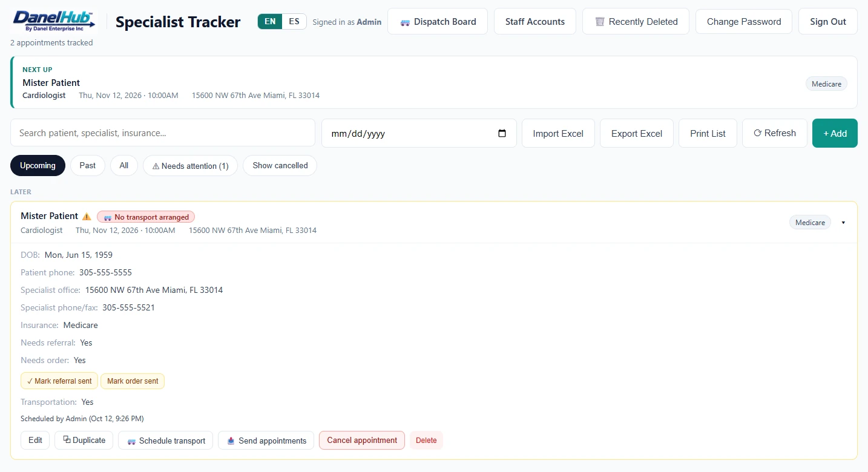The width and height of the screenshot is (868, 472).
Task: Filter by Needs attention (1)
Action: 190,165
